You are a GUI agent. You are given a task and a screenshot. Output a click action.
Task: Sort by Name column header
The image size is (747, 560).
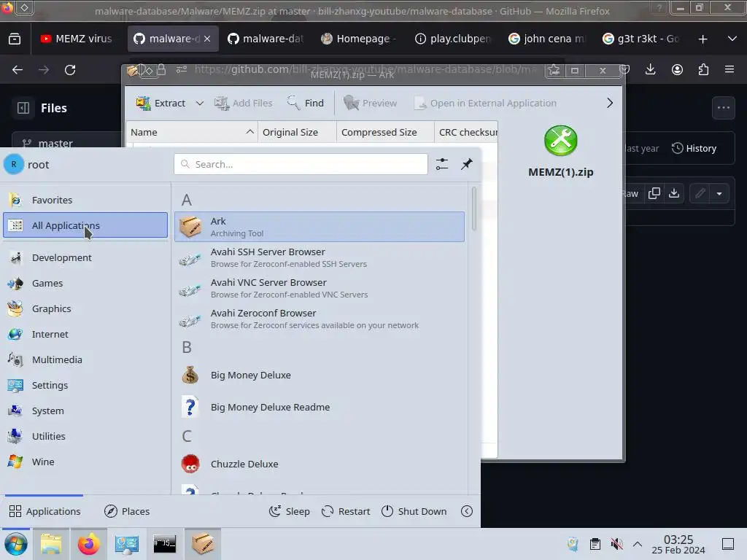coord(192,133)
